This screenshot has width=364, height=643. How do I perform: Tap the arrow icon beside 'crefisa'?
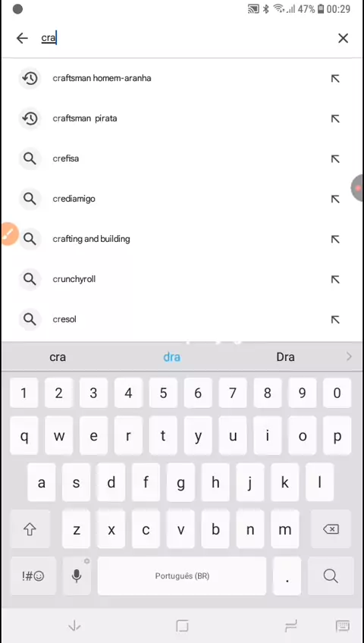click(335, 158)
